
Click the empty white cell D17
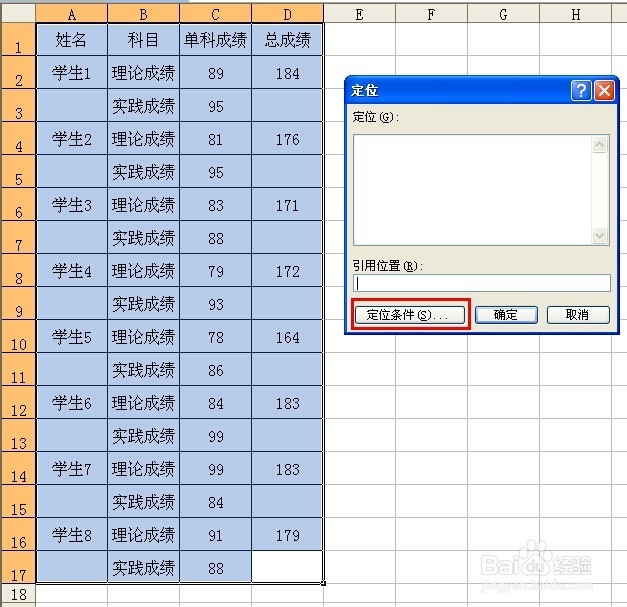click(288, 567)
